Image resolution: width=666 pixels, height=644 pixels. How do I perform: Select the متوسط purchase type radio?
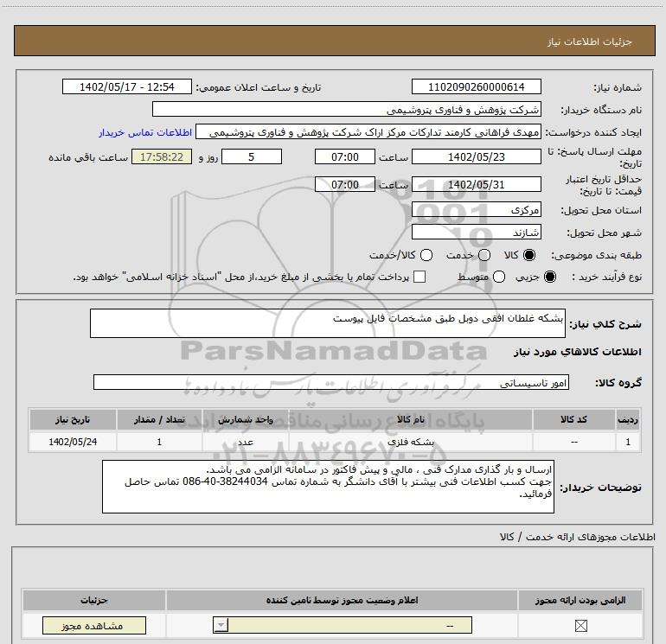click(x=499, y=277)
